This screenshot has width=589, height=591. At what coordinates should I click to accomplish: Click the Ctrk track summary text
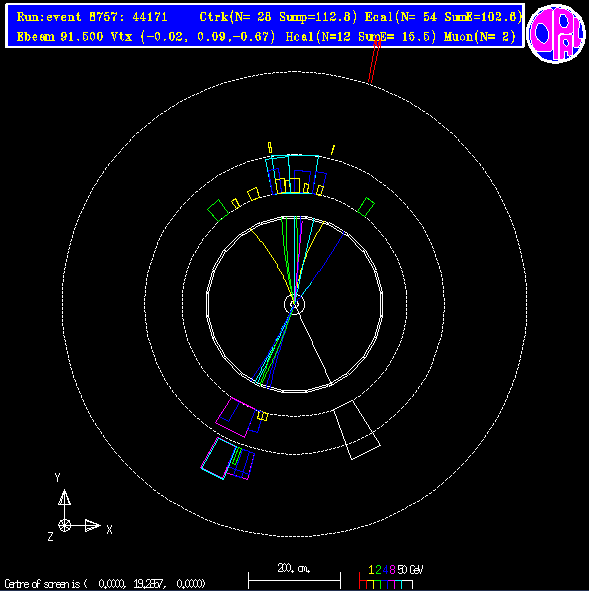[x=278, y=17]
